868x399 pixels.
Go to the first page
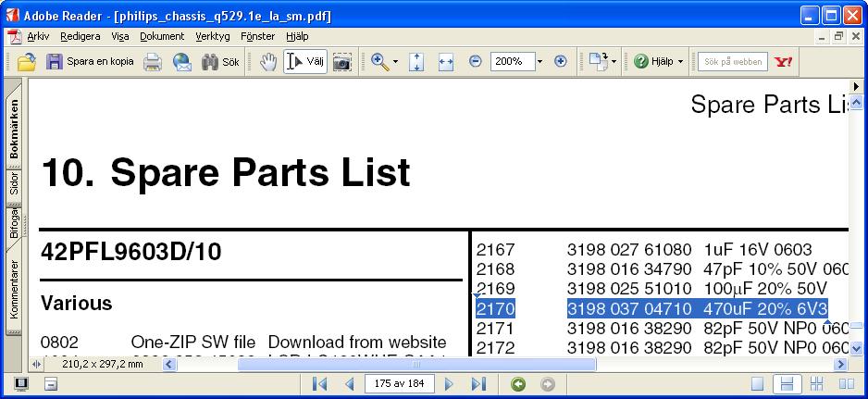(x=319, y=384)
